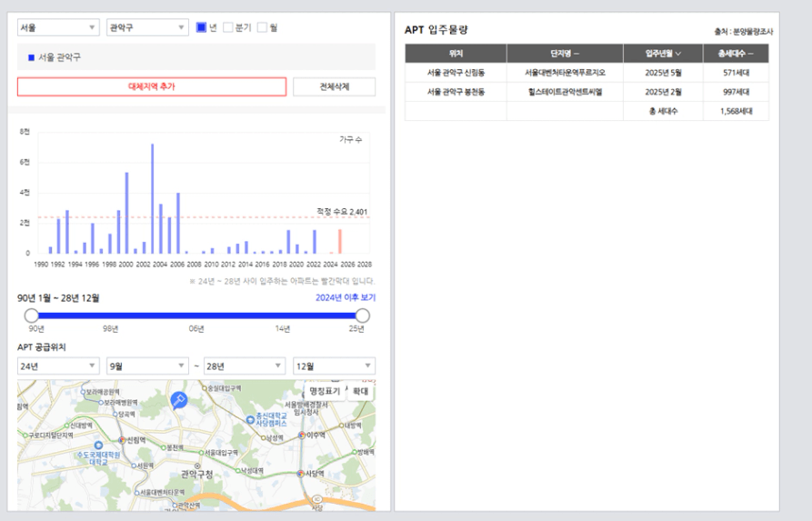Screen dimensions: 812x521
Task: Click the 571세대 unit count cell
Action: pyautogui.click(x=736, y=73)
